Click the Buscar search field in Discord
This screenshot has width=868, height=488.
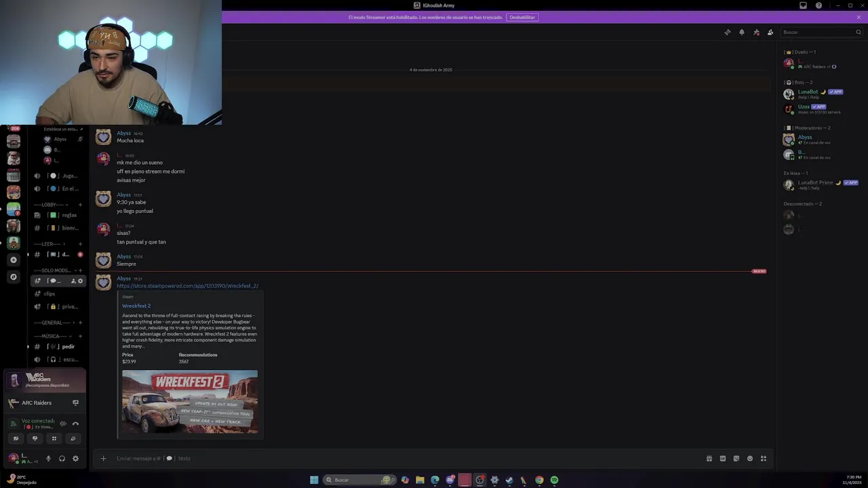(821, 32)
